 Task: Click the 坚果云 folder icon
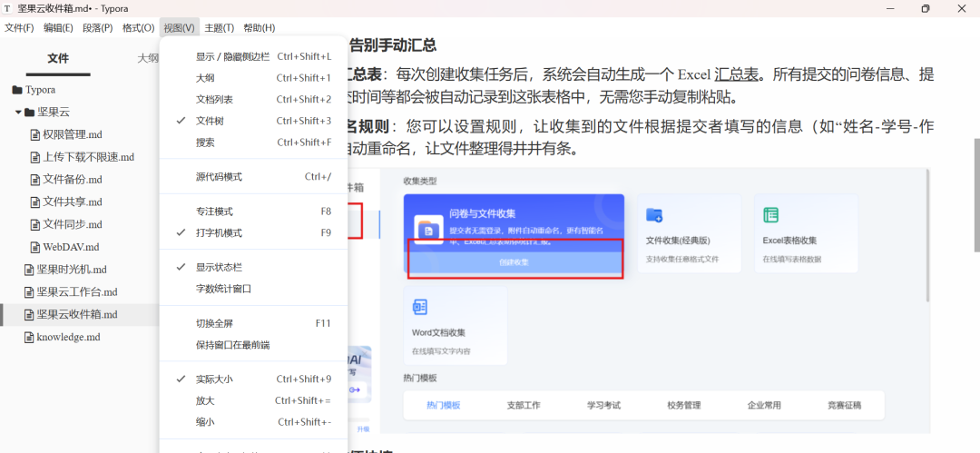coord(29,113)
